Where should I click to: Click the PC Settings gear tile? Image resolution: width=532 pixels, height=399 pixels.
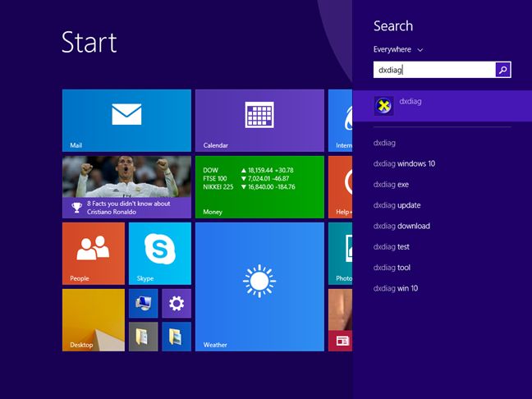click(177, 303)
